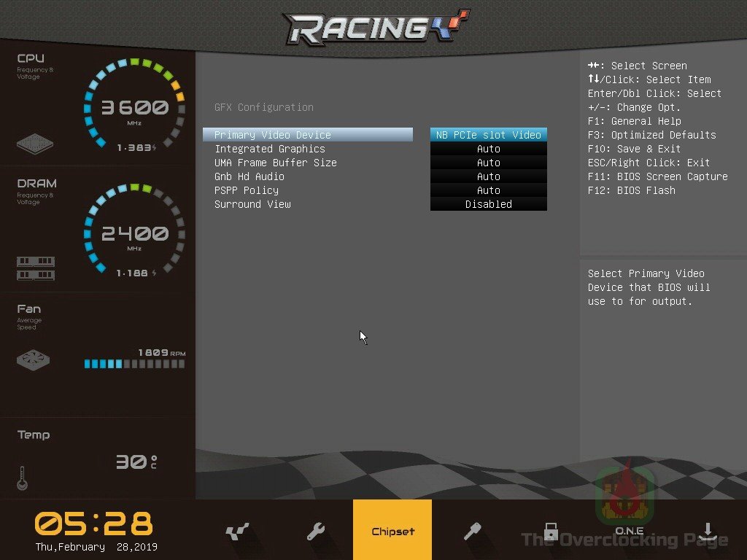Open UMA Frame Buffer Size value
Screen dimensions: 747x560
click(x=488, y=163)
